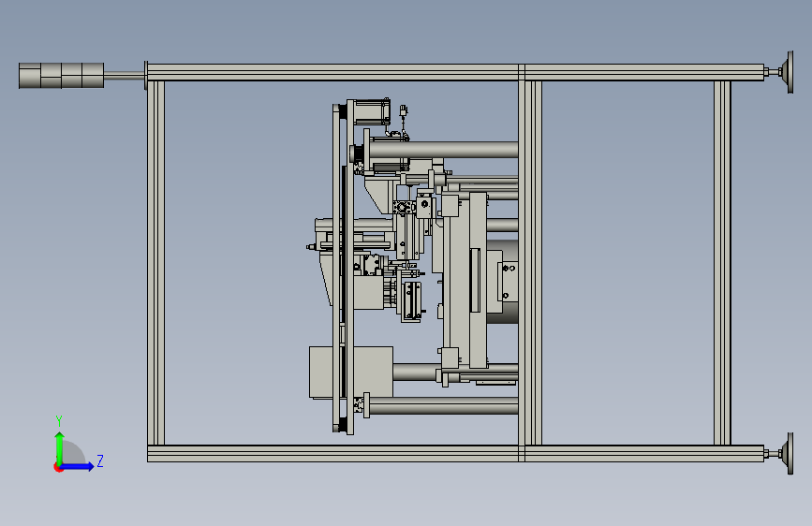
Task: Click the red X axis dot at triad origin
Action: click(x=58, y=467)
